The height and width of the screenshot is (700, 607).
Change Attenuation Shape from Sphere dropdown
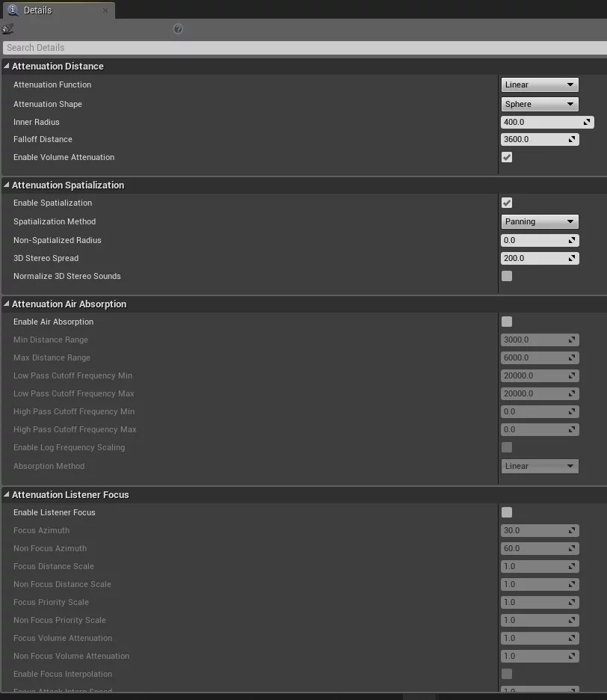click(540, 104)
